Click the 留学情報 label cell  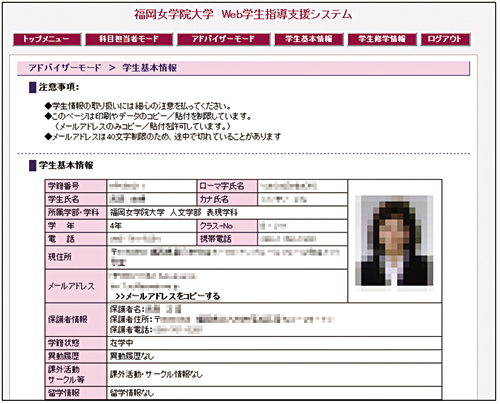76,393
